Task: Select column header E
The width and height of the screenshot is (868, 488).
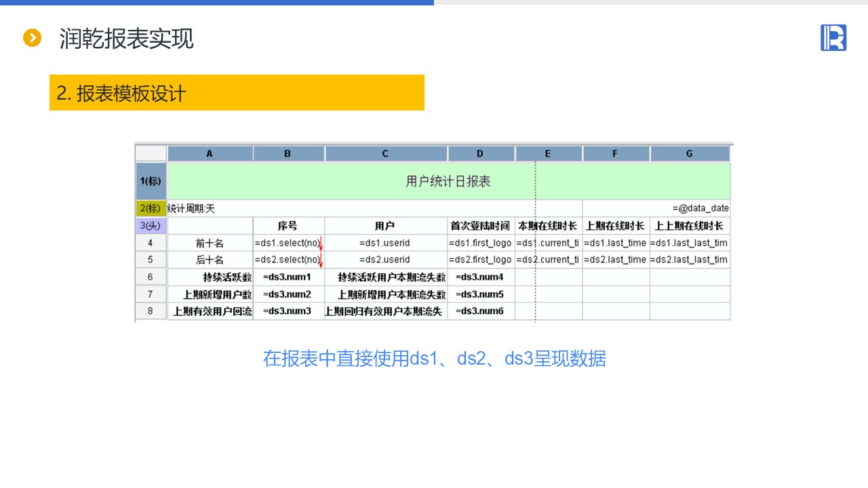Action: [x=549, y=154]
